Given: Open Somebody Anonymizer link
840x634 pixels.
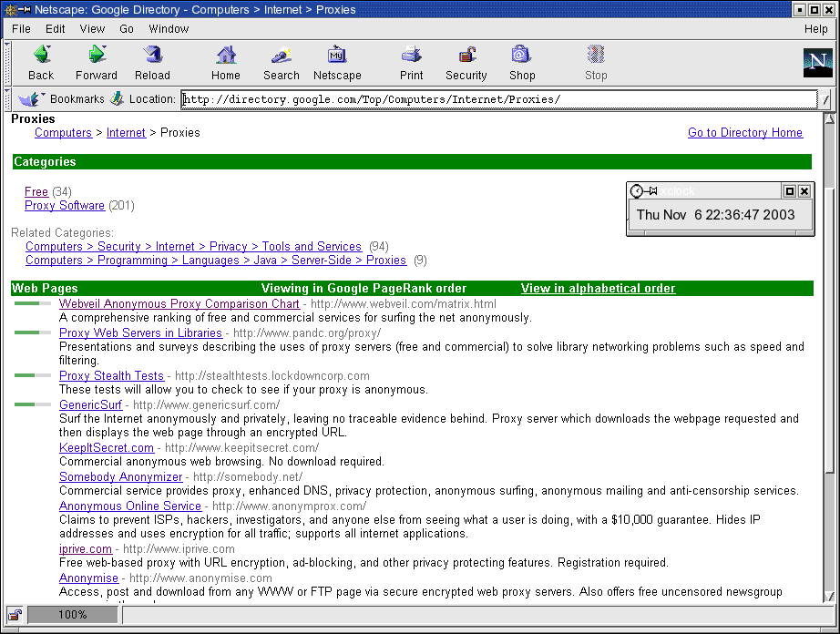Looking at the screenshot, I should 121,476.
